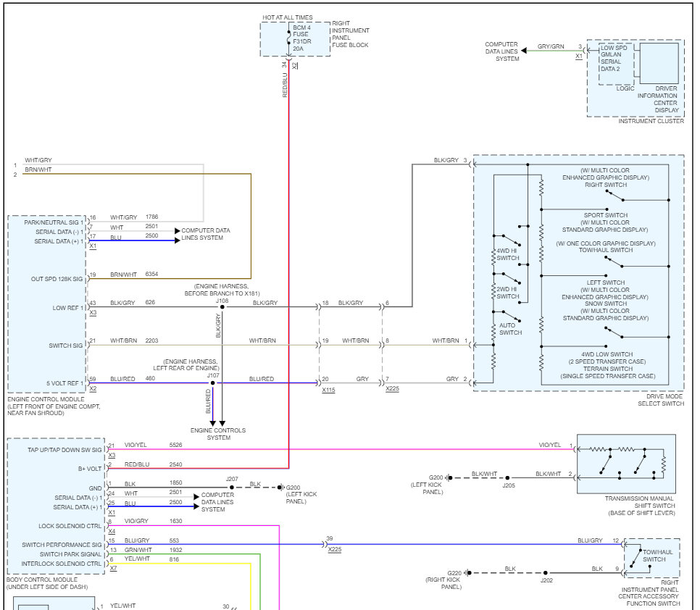
Task: Select the "B+ VOLT" pin label
Action: pos(90,469)
